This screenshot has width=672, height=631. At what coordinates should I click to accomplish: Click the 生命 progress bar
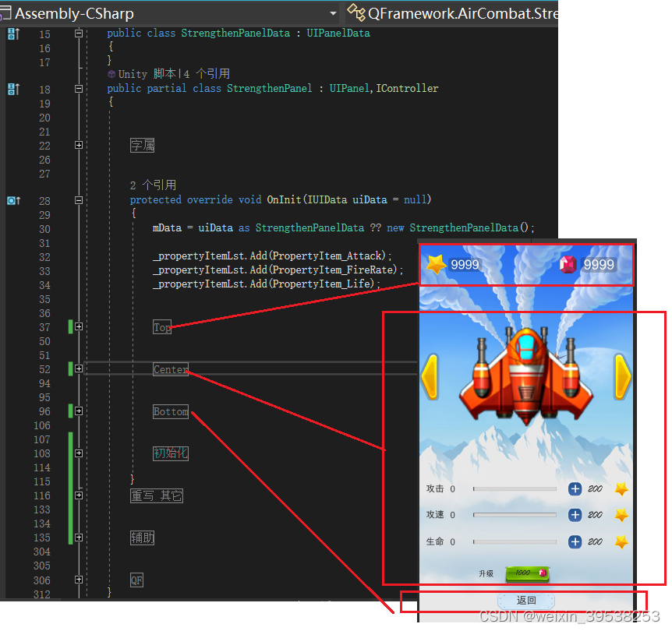pos(515,542)
